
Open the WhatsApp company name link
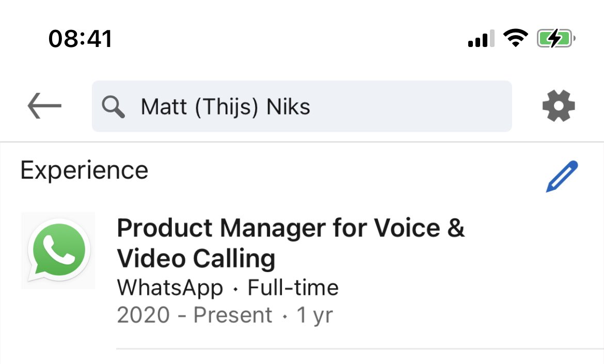[170, 288]
